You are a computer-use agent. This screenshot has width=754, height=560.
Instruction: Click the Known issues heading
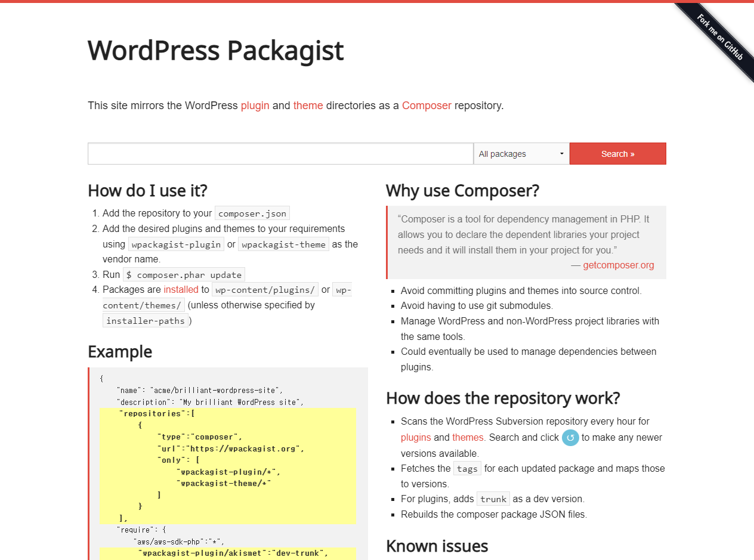[x=437, y=546]
